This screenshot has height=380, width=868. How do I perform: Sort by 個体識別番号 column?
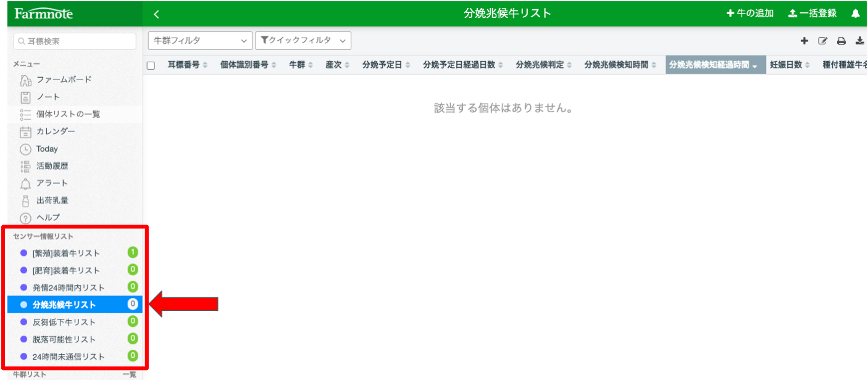click(248, 65)
